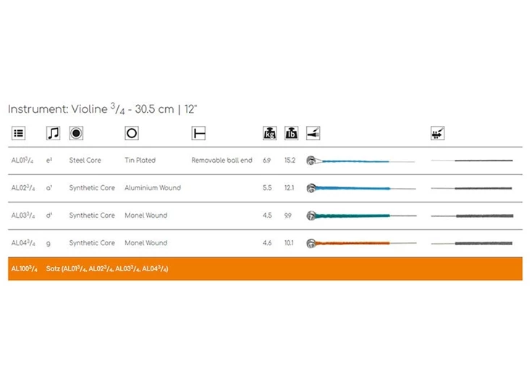
Task: Click the peg end color icon
Action: tap(437, 133)
